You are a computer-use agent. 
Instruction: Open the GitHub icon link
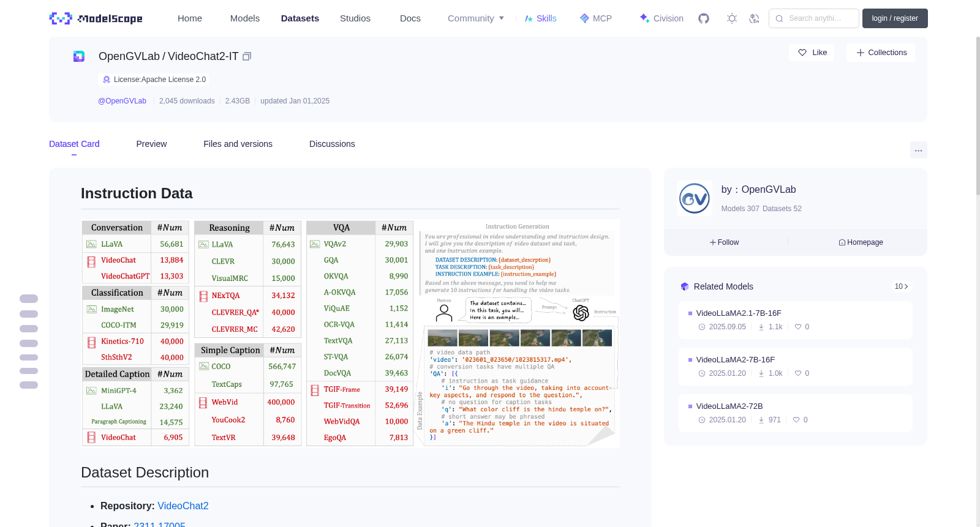click(x=704, y=18)
